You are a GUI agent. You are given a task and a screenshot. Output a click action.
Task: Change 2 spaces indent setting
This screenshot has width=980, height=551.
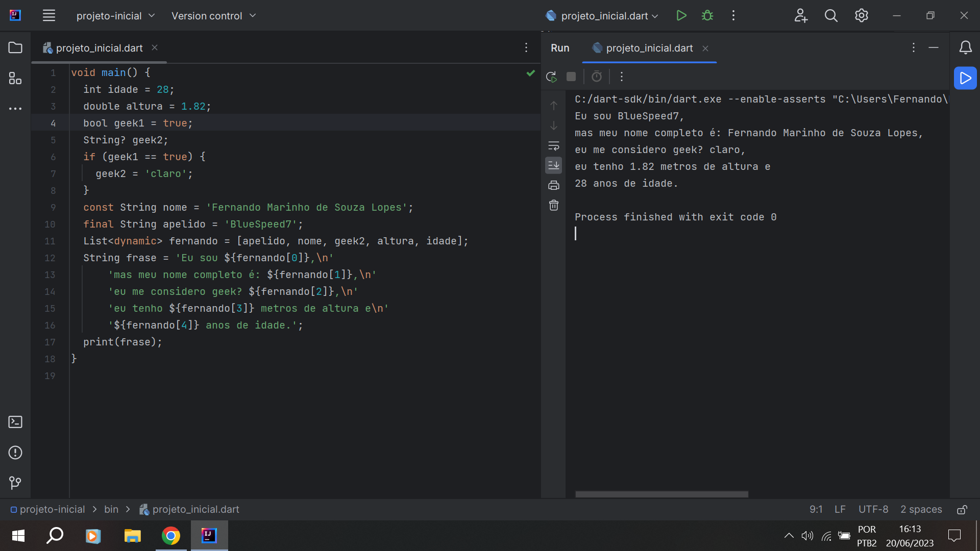pos(921,509)
